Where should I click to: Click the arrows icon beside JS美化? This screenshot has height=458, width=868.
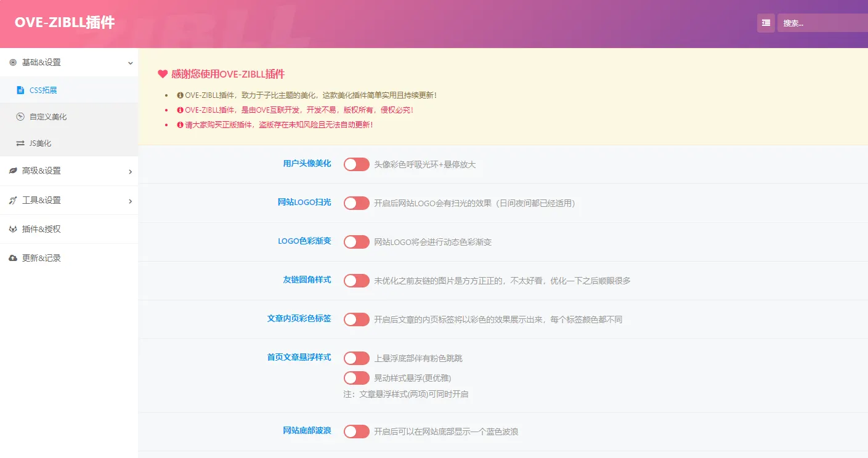[20, 143]
